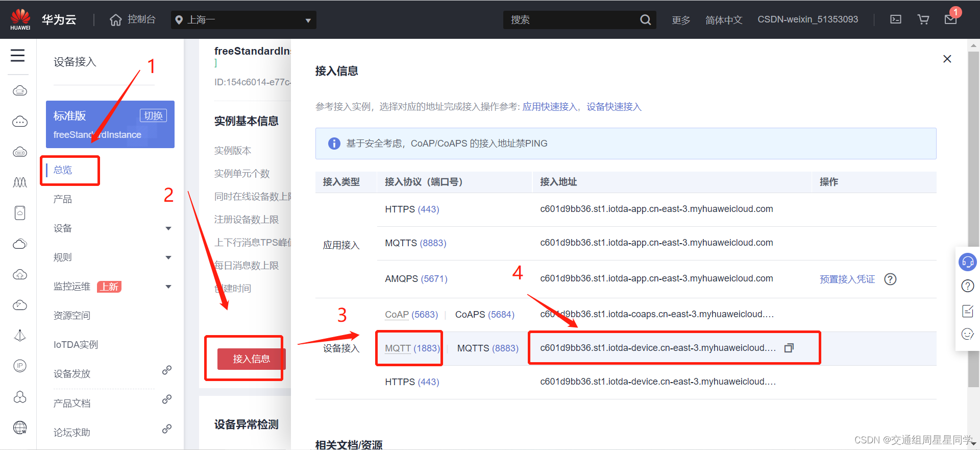Click the scrollbar down arrow
This screenshot has width=980, height=450.
coord(973,444)
